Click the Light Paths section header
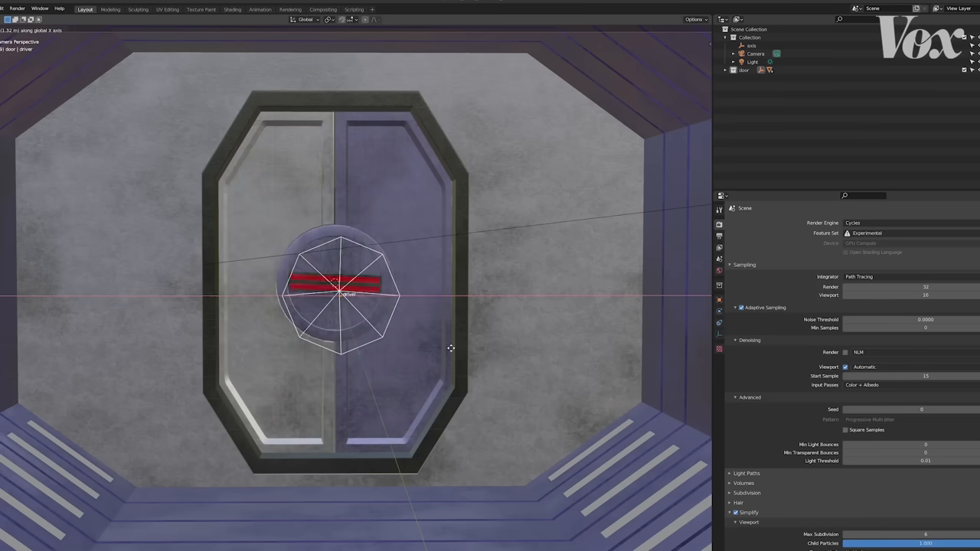980x551 pixels. 746,473
